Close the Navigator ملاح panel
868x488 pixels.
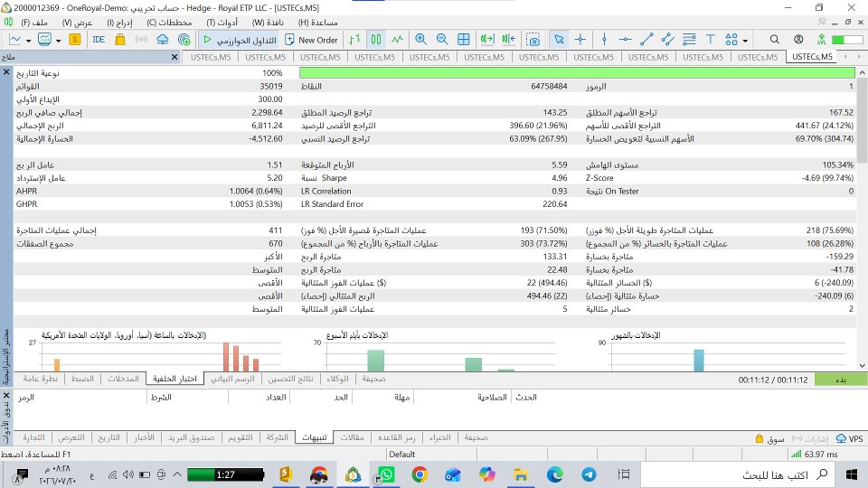pos(175,57)
